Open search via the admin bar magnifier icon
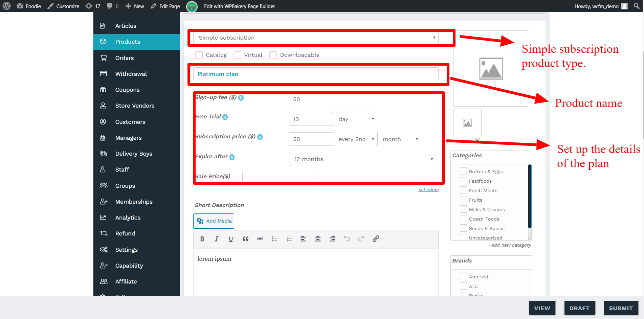The width and height of the screenshot is (644, 319). tap(637, 6)
